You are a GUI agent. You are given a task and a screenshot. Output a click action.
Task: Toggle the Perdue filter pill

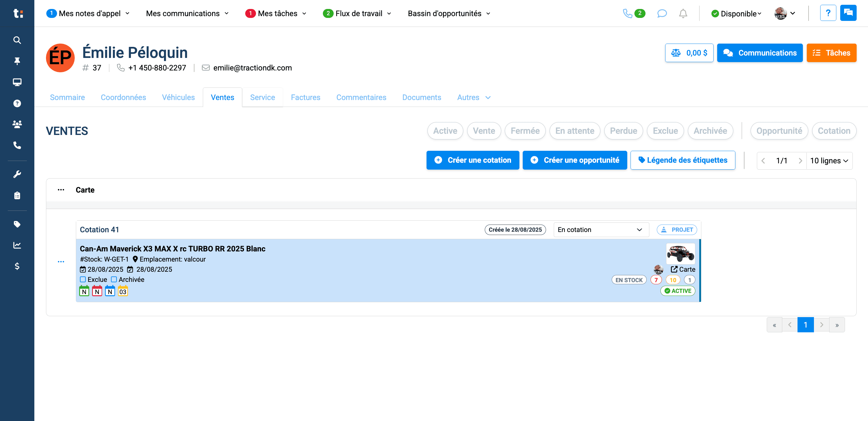point(623,131)
